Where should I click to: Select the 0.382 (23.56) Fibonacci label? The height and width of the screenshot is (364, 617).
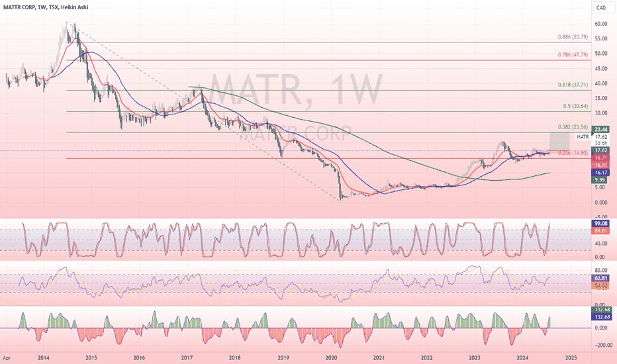point(573,127)
